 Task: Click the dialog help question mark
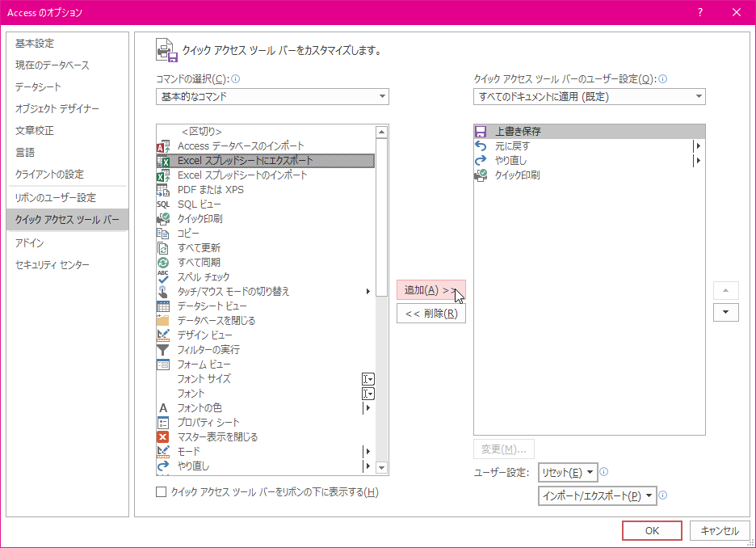pos(700,13)
